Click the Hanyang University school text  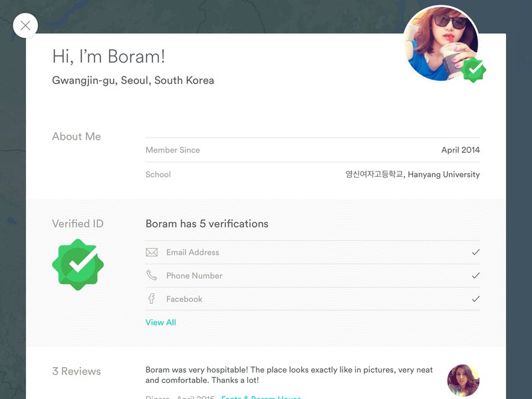pos(444,174)
